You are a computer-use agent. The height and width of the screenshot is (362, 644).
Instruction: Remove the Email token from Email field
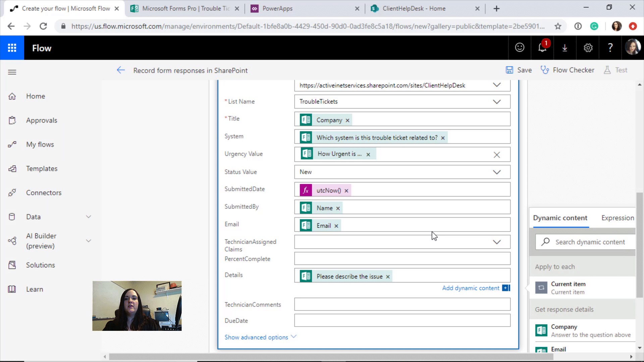click(x=336, y=226)
